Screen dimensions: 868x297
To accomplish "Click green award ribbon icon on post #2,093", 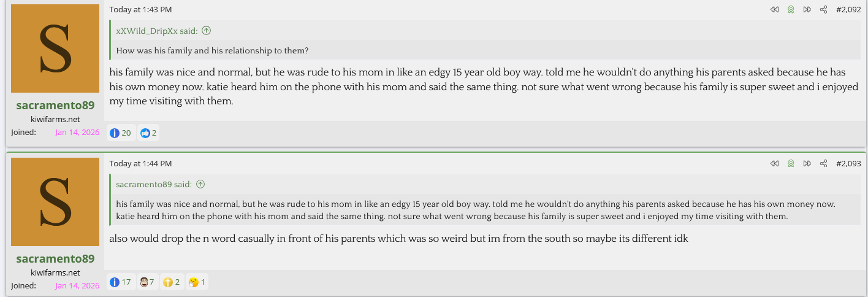I will click(x=791, y=164).
